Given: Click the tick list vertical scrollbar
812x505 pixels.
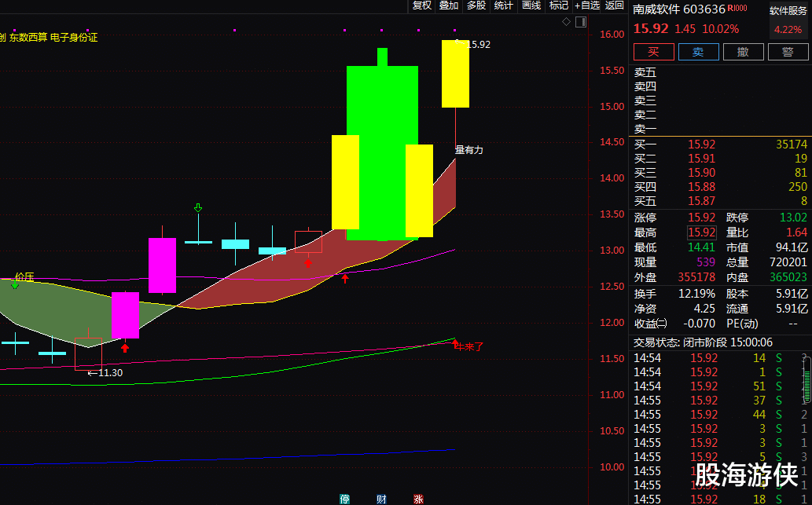Looking at the screenshot, I should point(806,380).
